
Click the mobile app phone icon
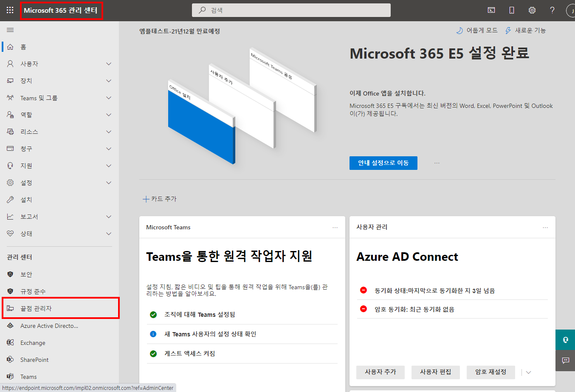[512, 10]
